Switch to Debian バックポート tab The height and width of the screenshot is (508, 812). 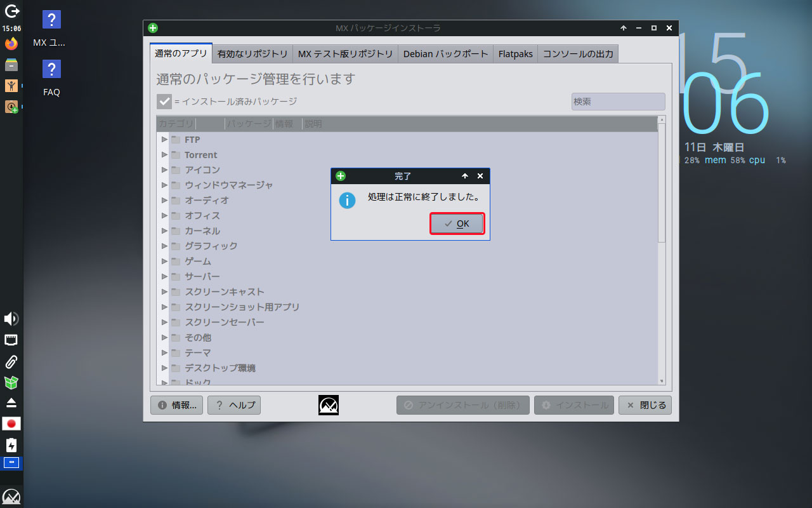(x=446, y=54)
